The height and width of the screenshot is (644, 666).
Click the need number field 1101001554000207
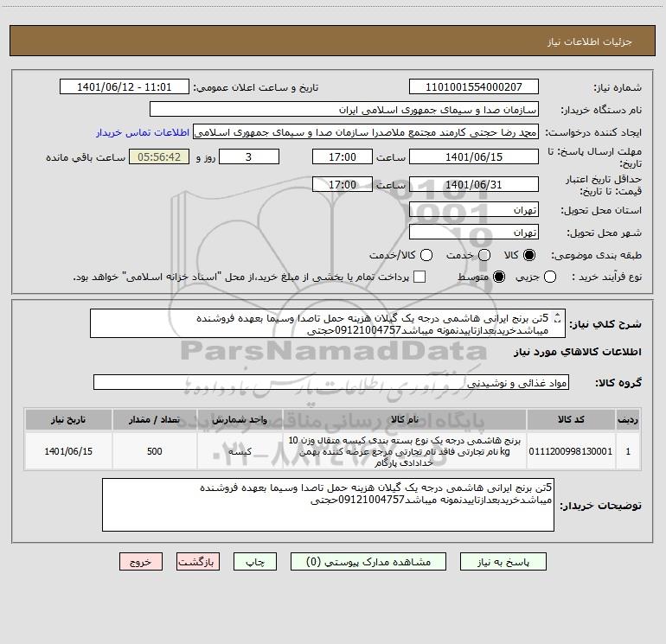coord(474,87)
